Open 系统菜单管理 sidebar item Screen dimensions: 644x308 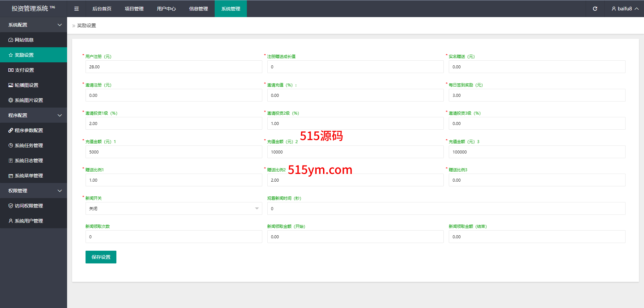click(x=34, y=176)
